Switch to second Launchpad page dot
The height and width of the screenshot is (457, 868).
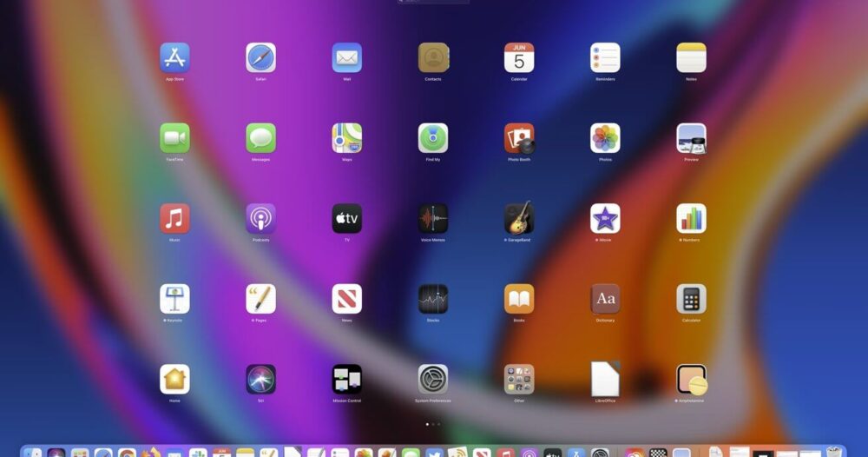pyautogui.click(x=433, y=424)
